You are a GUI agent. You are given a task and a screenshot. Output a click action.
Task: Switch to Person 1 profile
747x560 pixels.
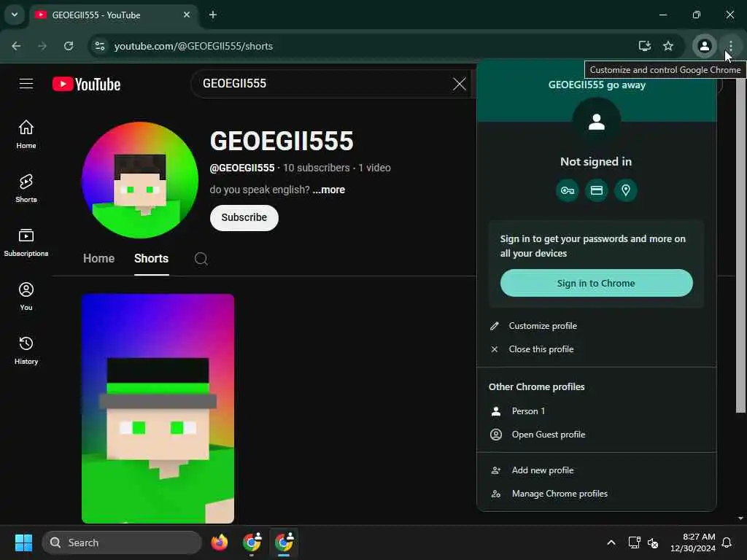(x=597, y=411)
